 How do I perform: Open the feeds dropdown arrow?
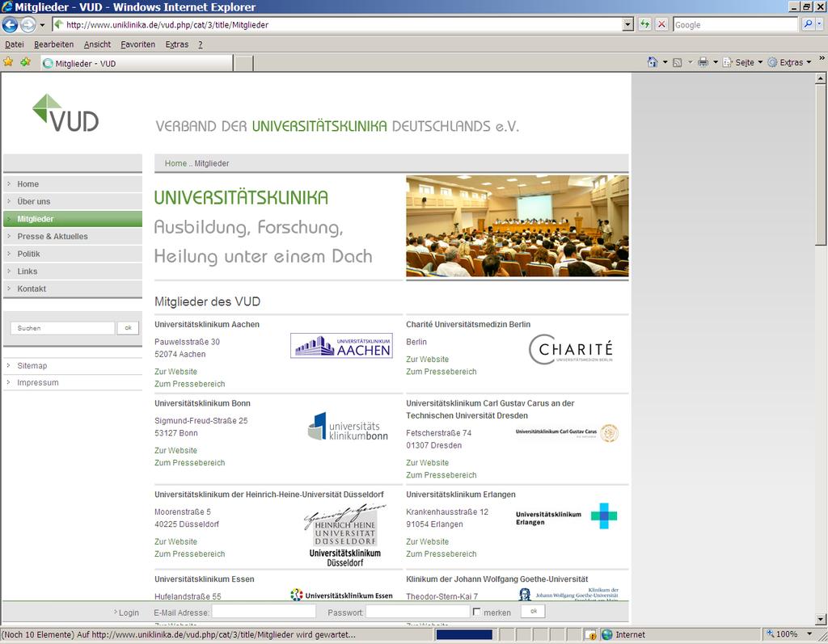pos(691,62)
